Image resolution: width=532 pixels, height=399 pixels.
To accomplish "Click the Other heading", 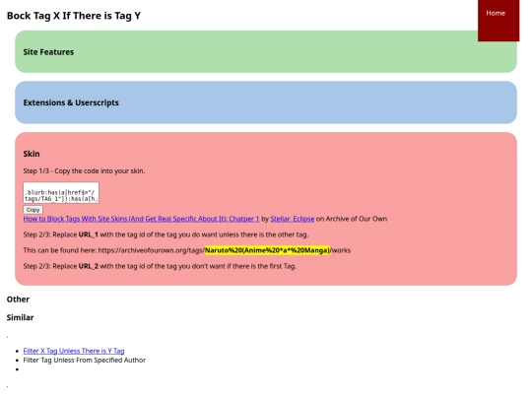I will pyautogui.click(x=18, y=299).
